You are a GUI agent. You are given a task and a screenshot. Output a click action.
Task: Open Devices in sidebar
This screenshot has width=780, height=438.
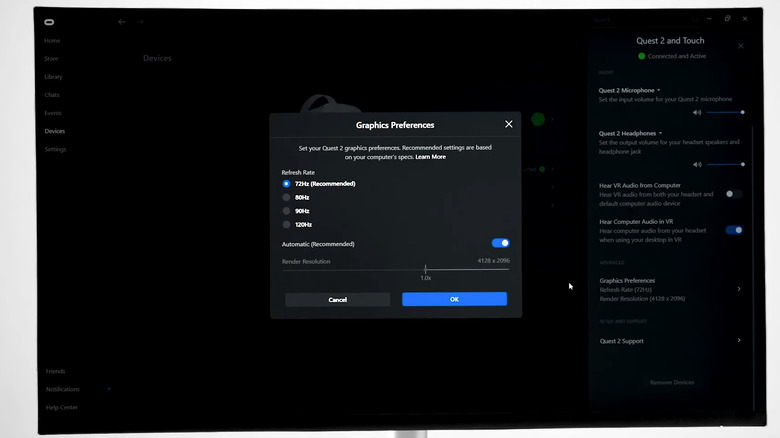[55, 131]
